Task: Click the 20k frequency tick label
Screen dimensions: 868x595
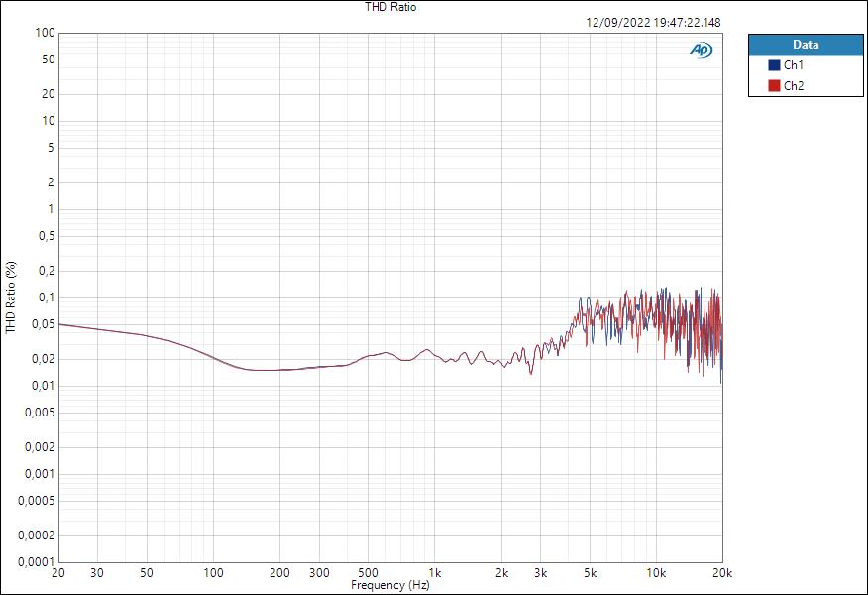Action: [724, 573]
